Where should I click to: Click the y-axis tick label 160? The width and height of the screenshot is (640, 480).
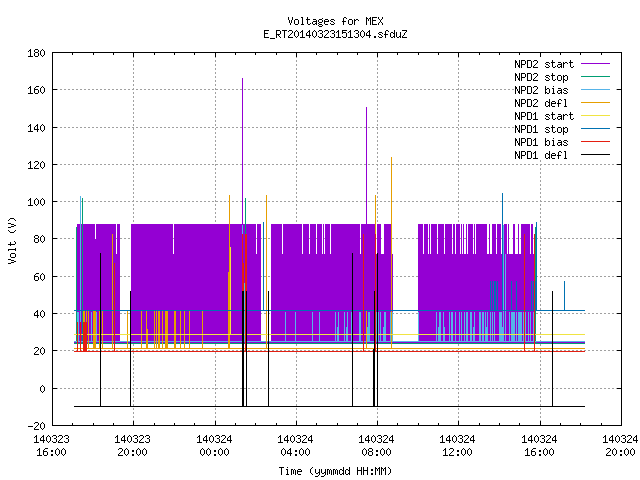pyautogui.click(x=36, y=90)
